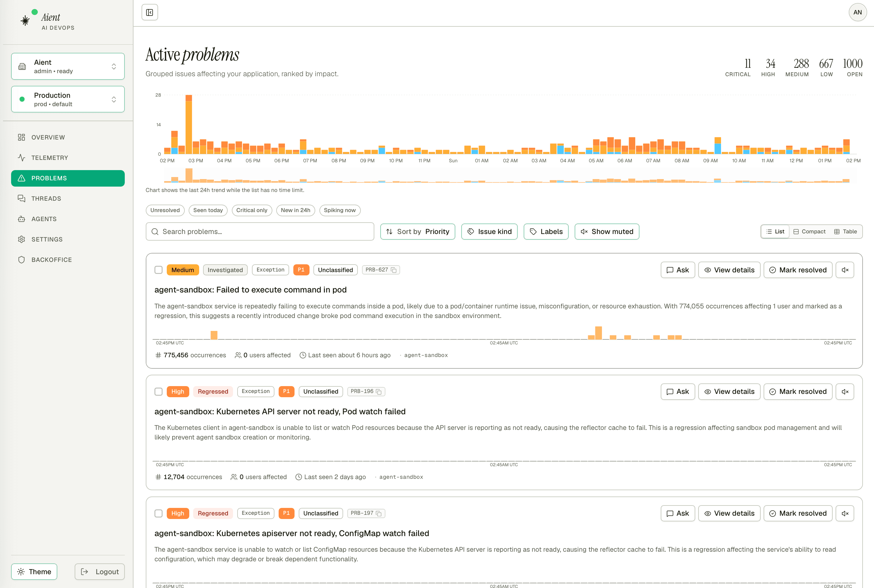Viewport: 874px width, 588px height.
Task: Mark PRB-627 problem as resolved
Action: point(798,270)
